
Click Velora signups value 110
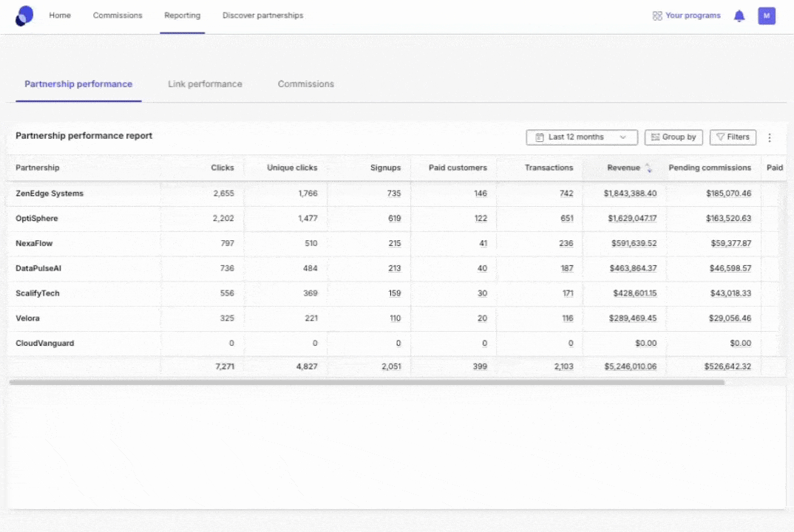pyautogui.click(x=395, y=318)
